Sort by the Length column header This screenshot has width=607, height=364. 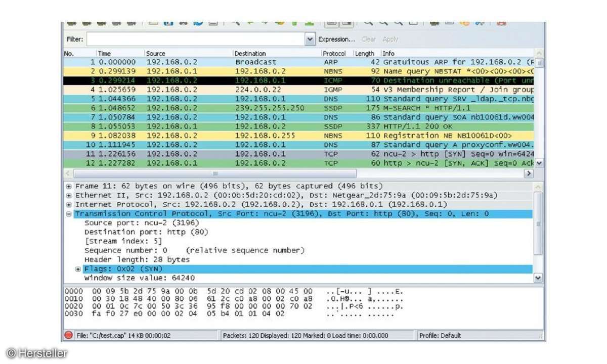point(366,53)
